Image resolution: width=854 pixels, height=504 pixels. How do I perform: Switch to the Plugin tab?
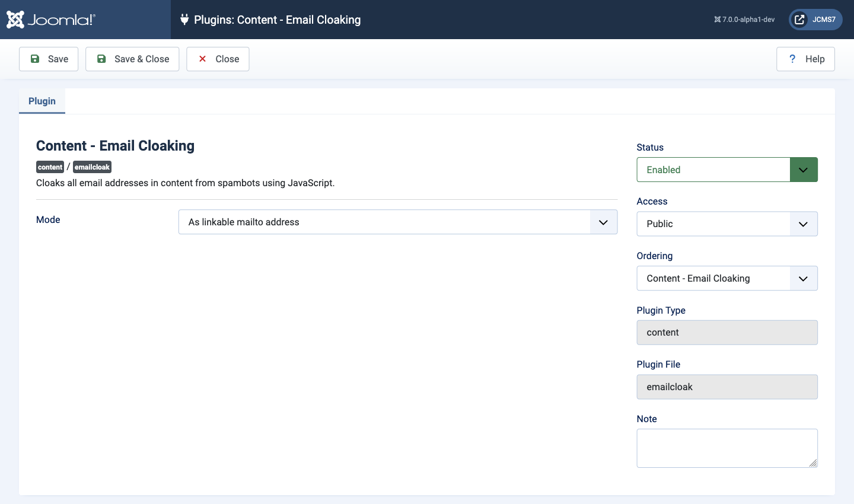tap(42, 101)
